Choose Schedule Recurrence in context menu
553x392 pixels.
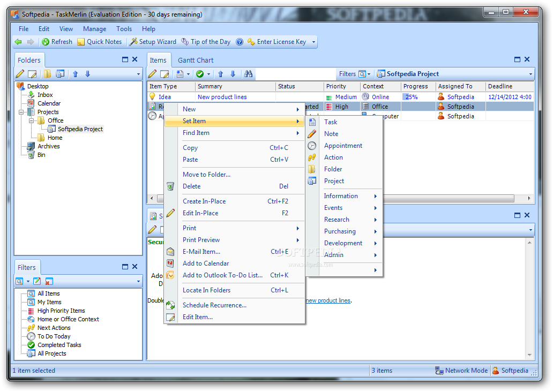click(x=235, y=305)
